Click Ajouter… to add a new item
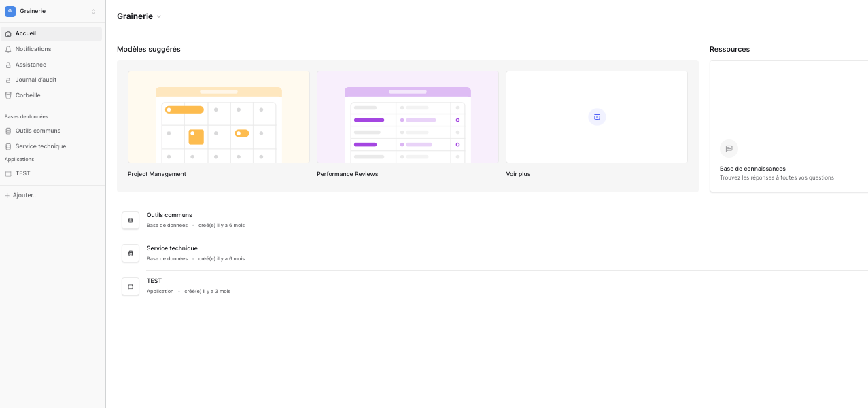The width and height of the screenshot is (868, 408). pyautogui.click(x=21, y=195)
